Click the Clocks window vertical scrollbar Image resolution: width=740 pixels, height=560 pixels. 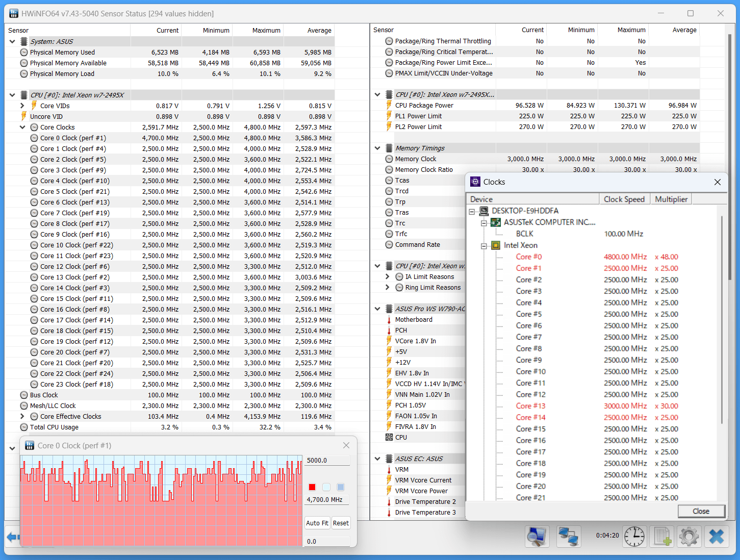(722, 320)
